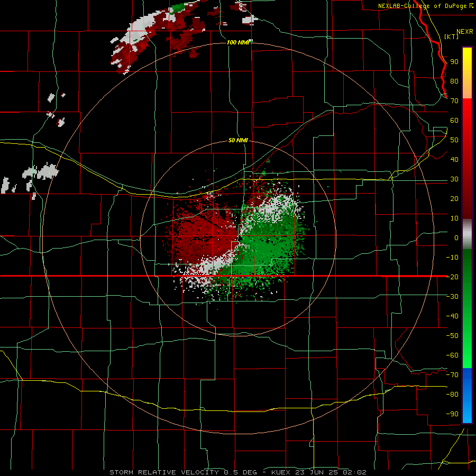476x476 pixels.
Task: Pick the blue segment of the color bar
Action: pyautogui.click(x=467, y=395)
